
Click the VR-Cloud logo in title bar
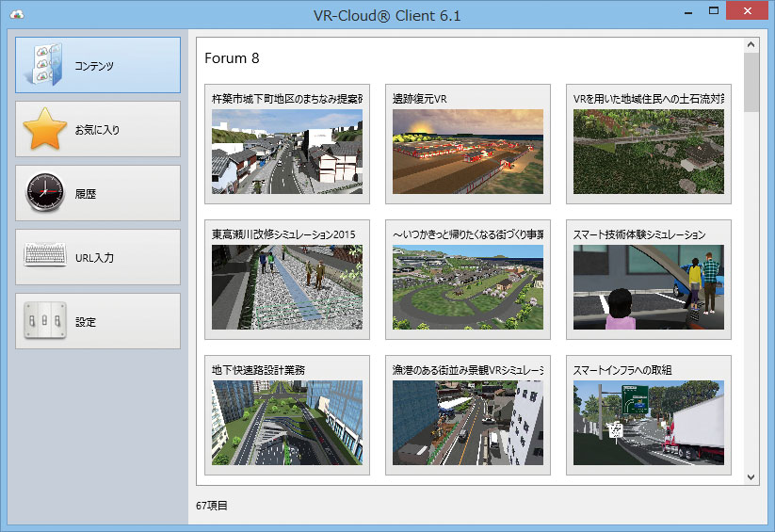[x=17, y=15]
